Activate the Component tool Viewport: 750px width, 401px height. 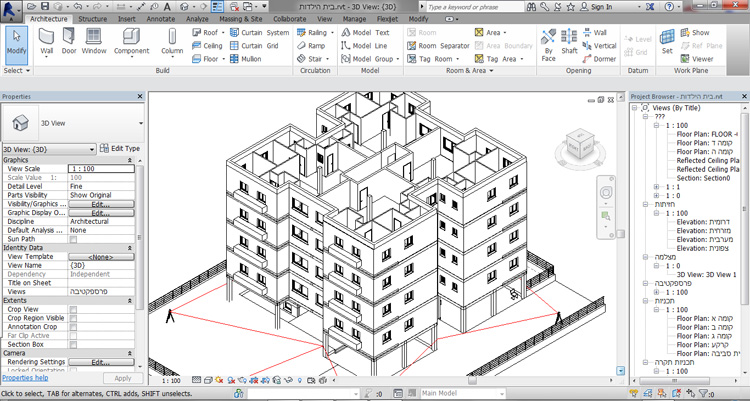pos(132,42)
